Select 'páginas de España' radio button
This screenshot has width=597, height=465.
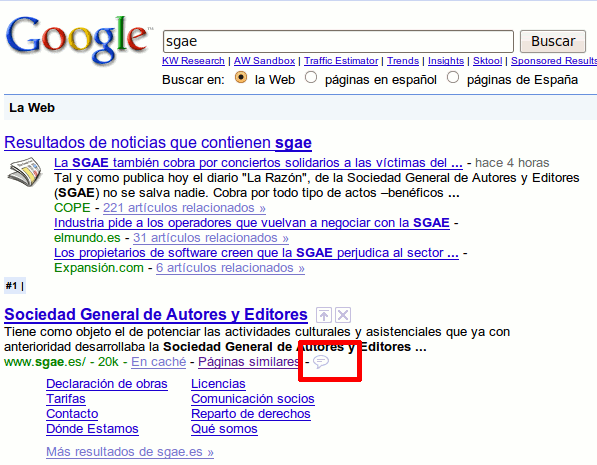453,78
